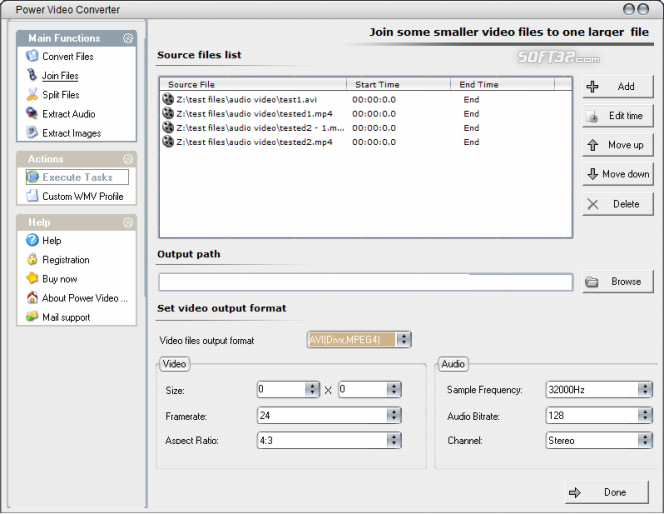
Task: Open the Extract Images function
Action: click(x=72, y=133)
